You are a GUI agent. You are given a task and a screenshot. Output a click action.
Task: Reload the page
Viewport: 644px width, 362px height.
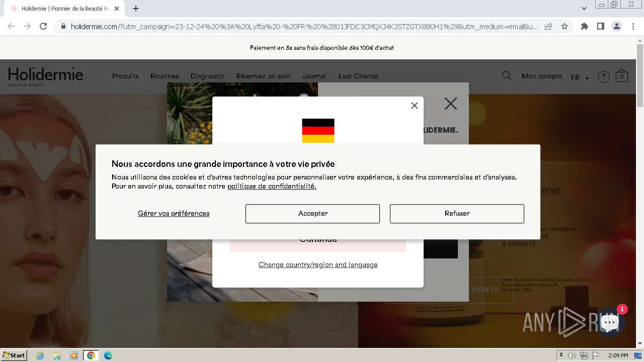point(43,26)
